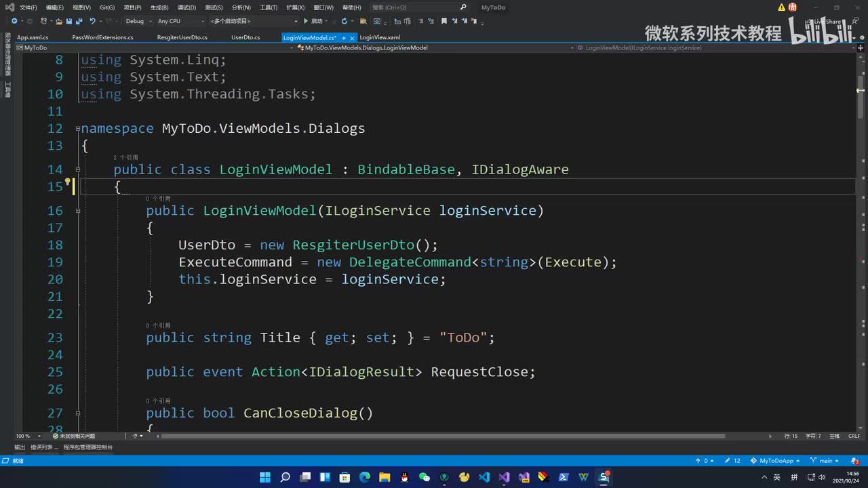Open the 工具(T) menu

[269, 7]
